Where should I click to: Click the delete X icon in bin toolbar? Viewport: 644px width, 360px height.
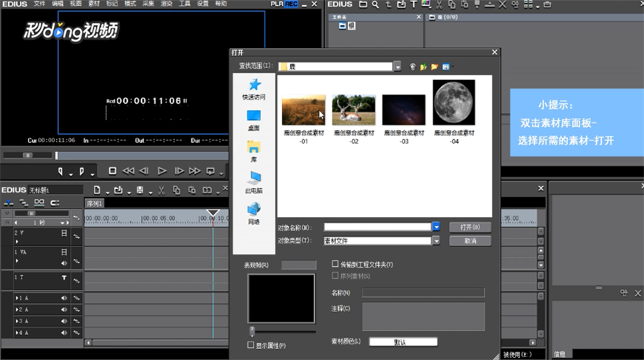[502, 4]
